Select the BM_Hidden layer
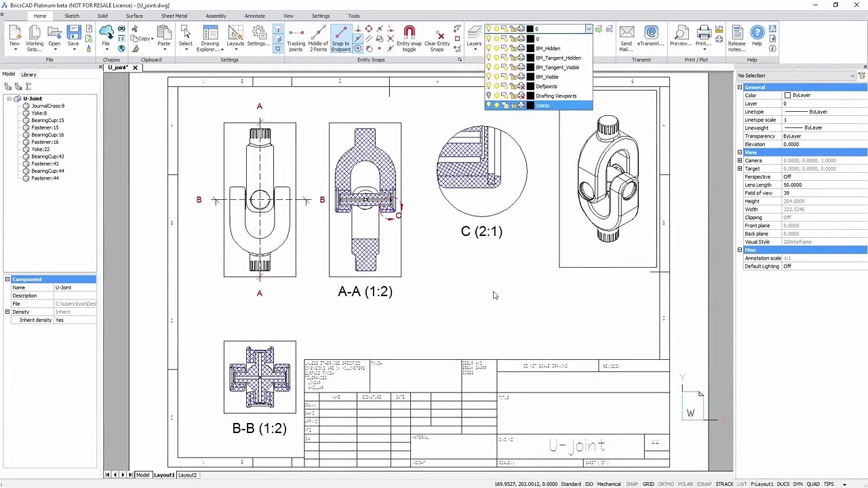The image size is (868, 488). point(539,48)
